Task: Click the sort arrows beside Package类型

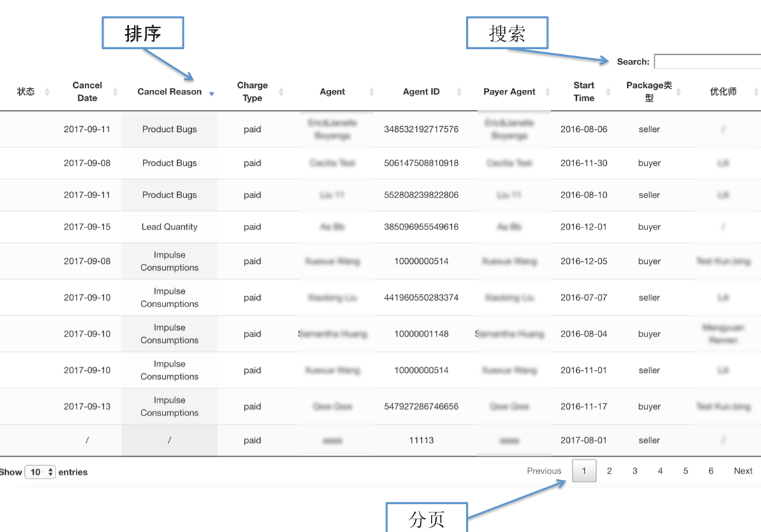Action: [679, 92]
